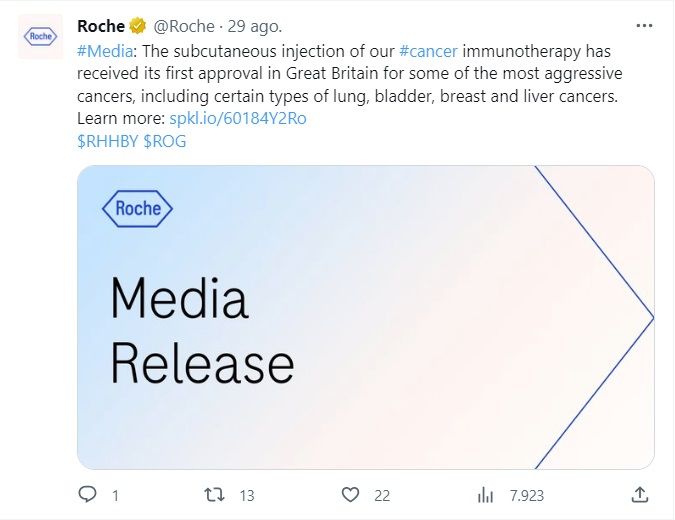Click the retweet count 13
This screenshot has width=675, height=520.
coord(247,496)
